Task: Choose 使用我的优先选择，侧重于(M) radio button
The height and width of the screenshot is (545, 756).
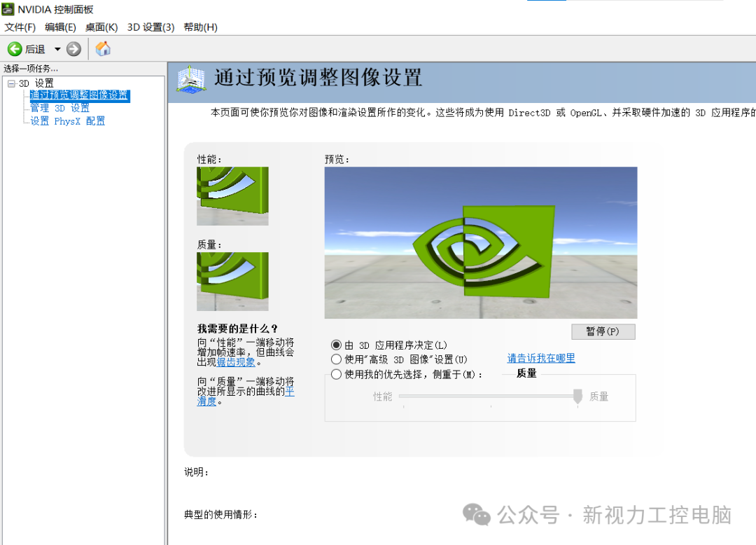Action: [336, 374]
